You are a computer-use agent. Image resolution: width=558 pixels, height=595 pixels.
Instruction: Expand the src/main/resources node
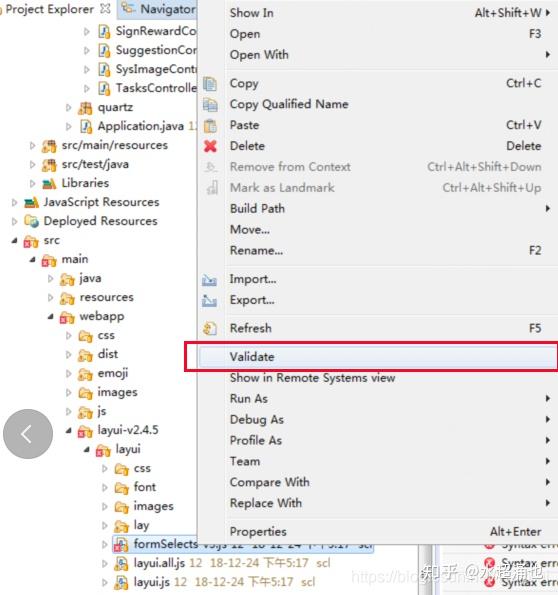(x=33, y=145)
